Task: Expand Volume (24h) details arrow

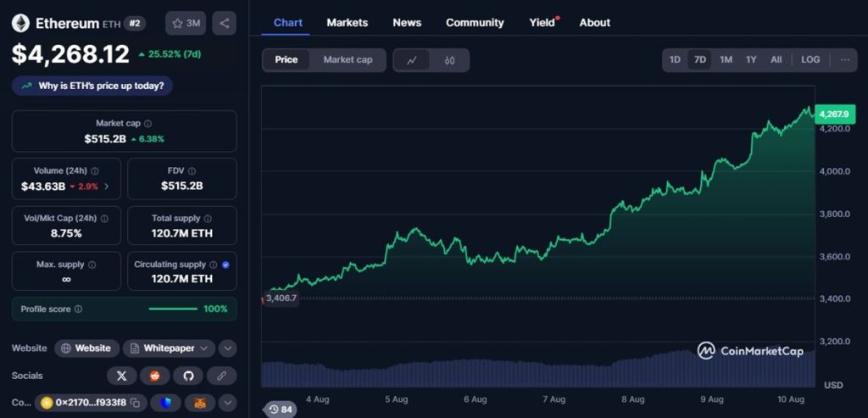Action: [x=106, y=187]
